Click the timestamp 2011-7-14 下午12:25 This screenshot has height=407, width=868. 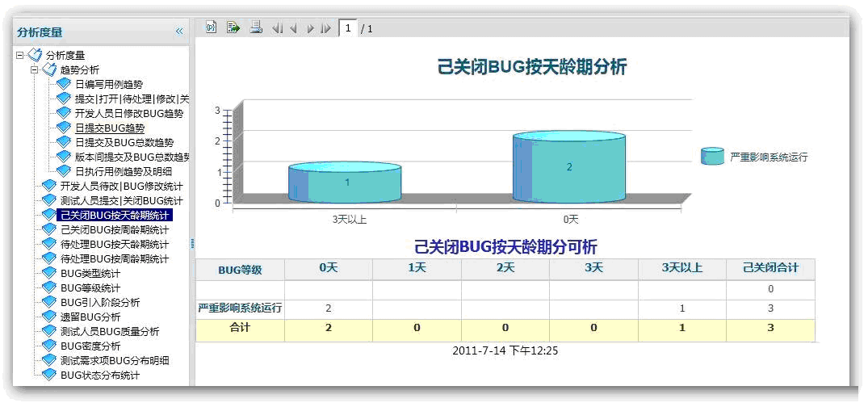(505, 350)
